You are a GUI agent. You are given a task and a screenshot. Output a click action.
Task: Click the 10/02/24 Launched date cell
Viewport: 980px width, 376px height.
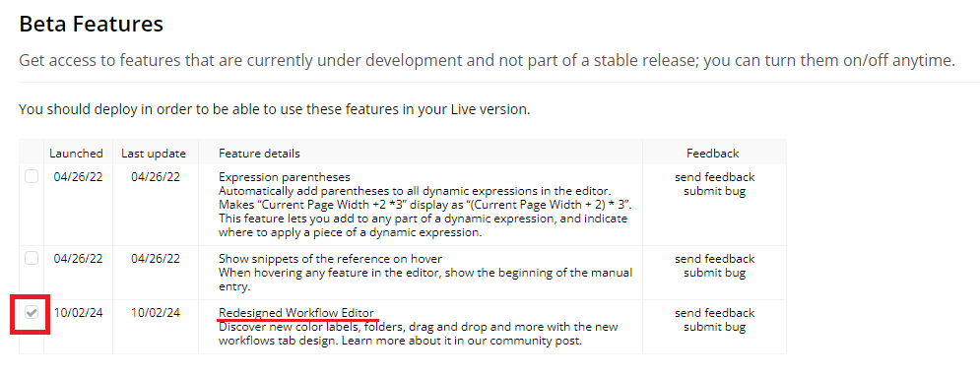[x=78, y=313]
